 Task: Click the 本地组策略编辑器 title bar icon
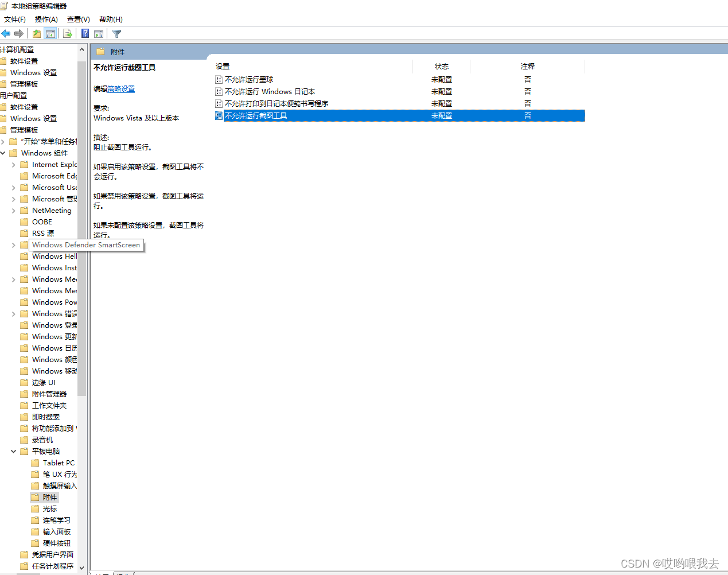[5, 6]
